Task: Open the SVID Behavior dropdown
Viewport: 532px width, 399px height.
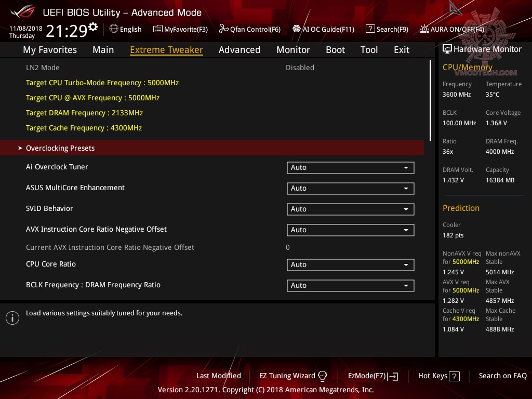Action: (x=351, y=209)
